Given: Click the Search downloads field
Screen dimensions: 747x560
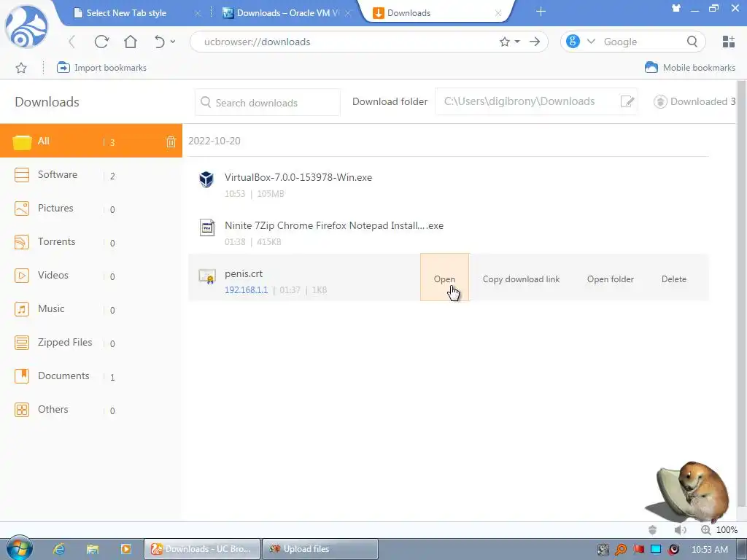Looking at the screenshot, I should (268, 102).
